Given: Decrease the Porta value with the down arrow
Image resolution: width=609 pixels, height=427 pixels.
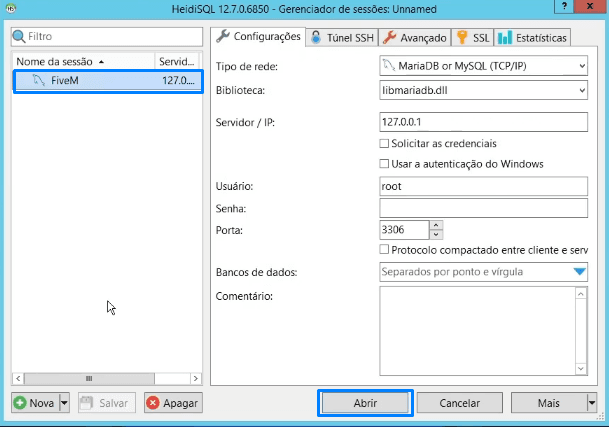Looking at the screenshot, I should point(436,234).
